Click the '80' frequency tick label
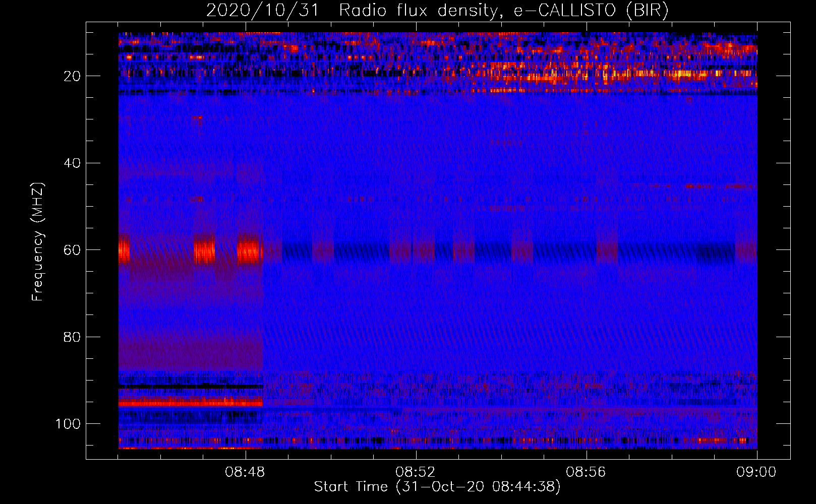The height and width of the screenshot is (504, 816). point(72,337)
